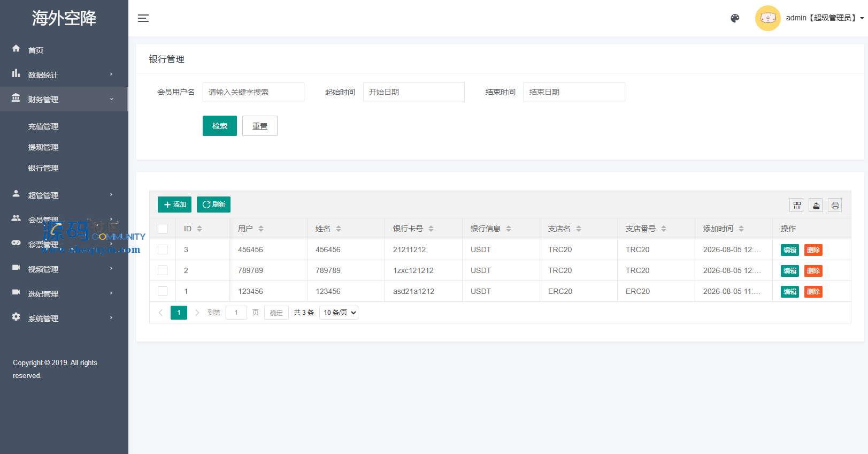Click the print table icon
This screenshot has height=454, width=868.
point(835,205)
